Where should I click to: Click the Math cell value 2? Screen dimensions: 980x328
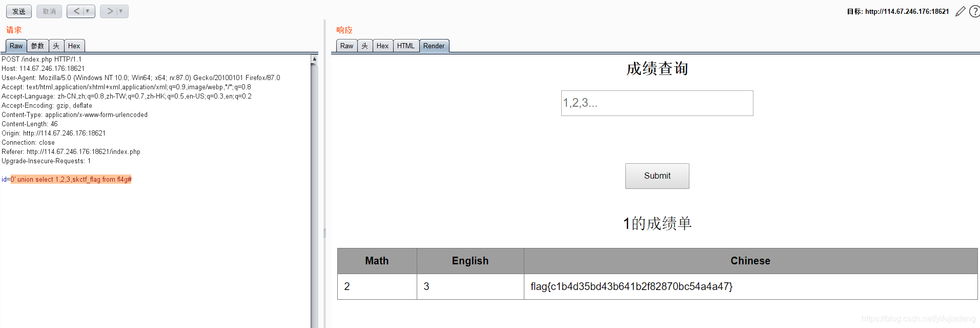[x=377, y=286]
